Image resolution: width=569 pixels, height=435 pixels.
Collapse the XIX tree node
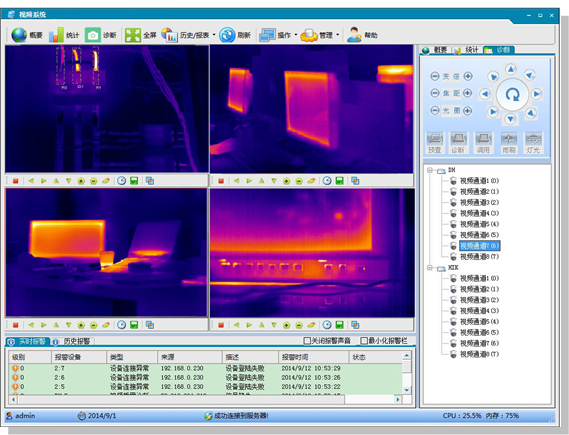[x=430, y=268]
